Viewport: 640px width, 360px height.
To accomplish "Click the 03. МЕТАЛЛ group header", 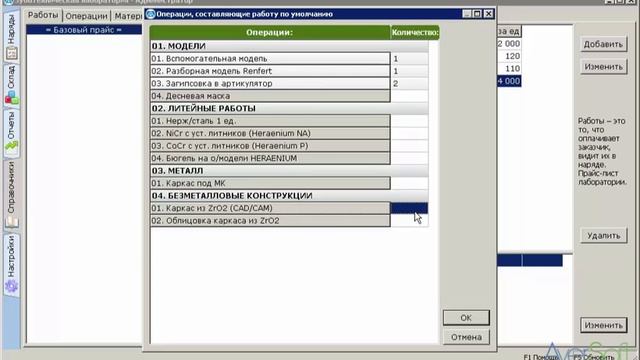I will [x=289, y=171].
